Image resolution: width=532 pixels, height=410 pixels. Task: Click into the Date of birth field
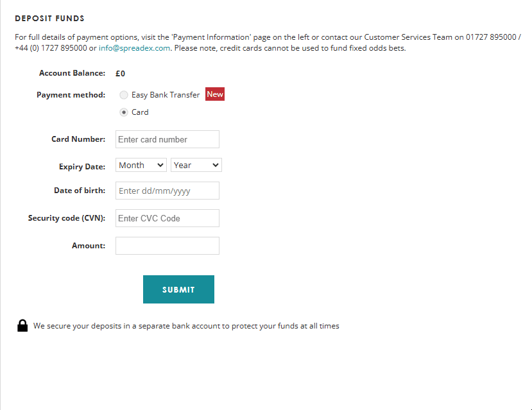pyautogui.click(x=167, y=191)
